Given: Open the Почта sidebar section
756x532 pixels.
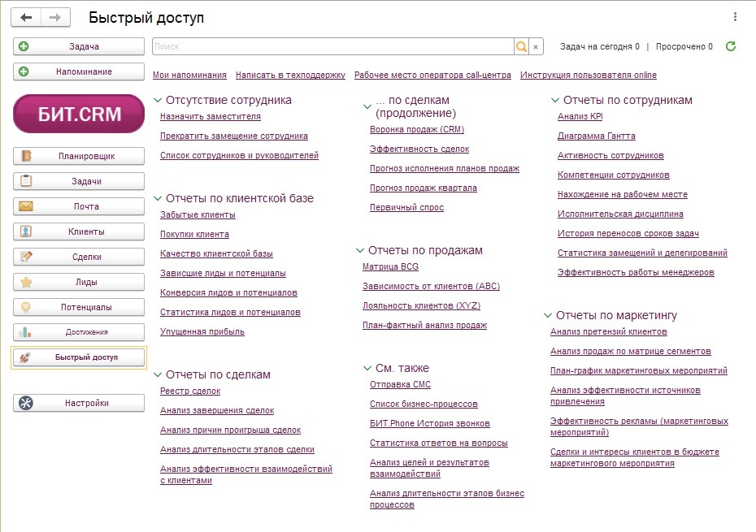Looking at the screenshot, I should coord(79,206).
